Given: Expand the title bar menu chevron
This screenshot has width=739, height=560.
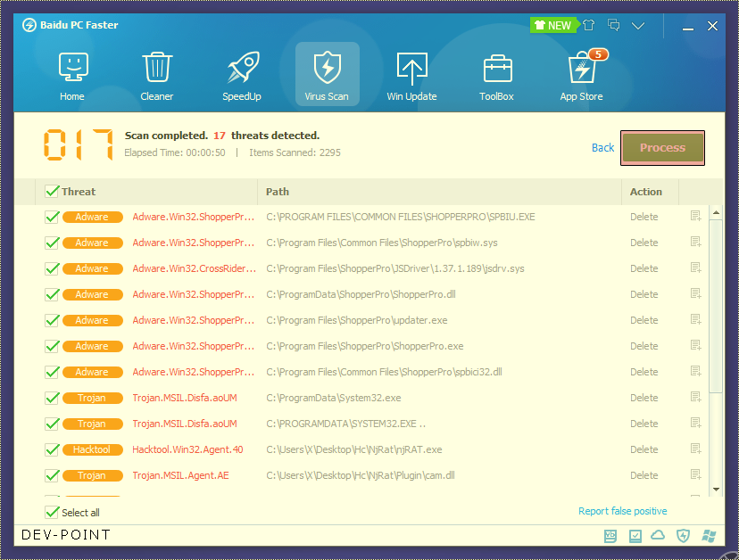Looking at the screenshot, I should point(638,26).
